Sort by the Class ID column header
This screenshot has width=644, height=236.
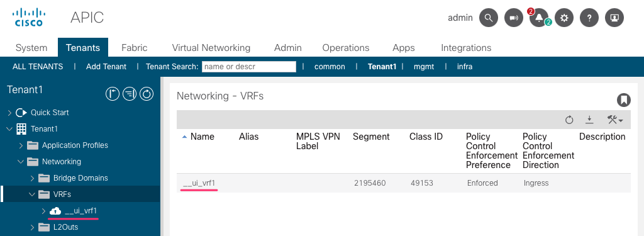tap(426, 137)
